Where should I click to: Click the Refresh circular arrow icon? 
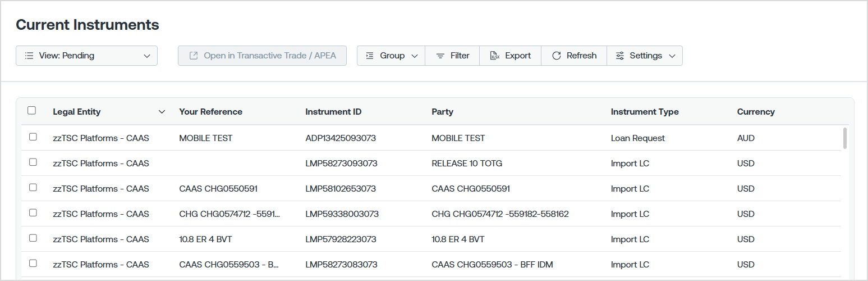[557, 56]
